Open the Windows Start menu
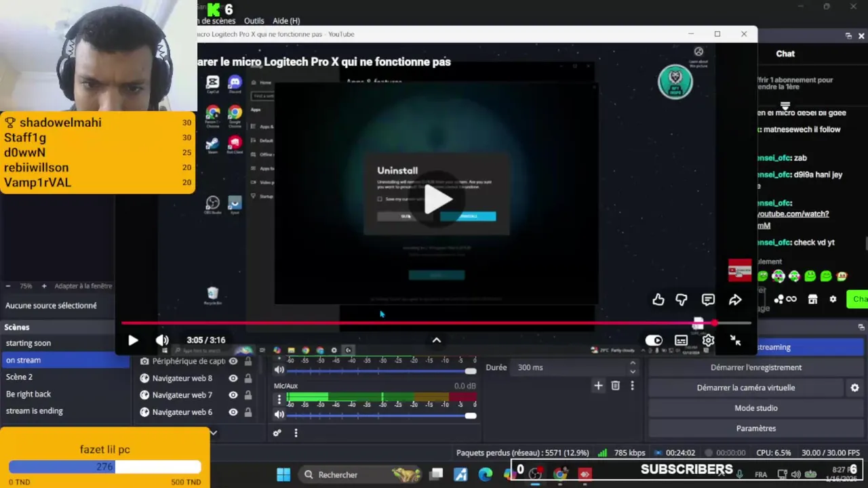 pos(283,474)
